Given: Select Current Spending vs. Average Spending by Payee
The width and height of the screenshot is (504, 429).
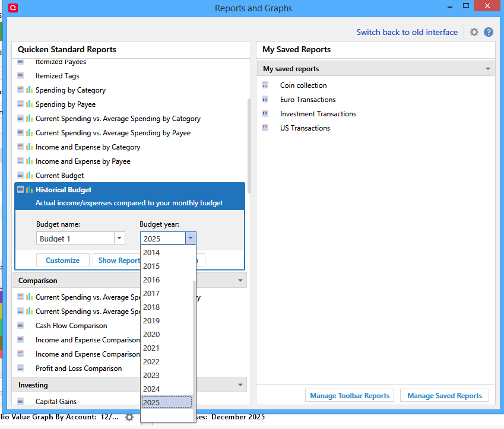Looking at the screenshot, I should tap(113, 133).
